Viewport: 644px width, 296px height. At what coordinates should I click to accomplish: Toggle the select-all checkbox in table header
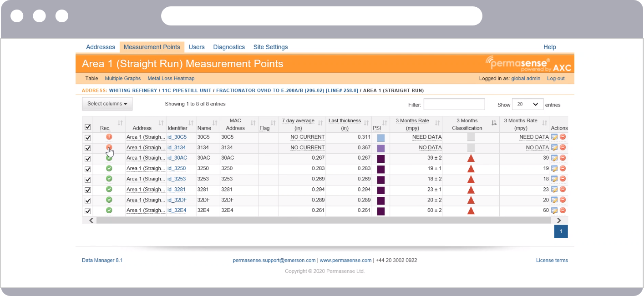click(x=88, y=127)
